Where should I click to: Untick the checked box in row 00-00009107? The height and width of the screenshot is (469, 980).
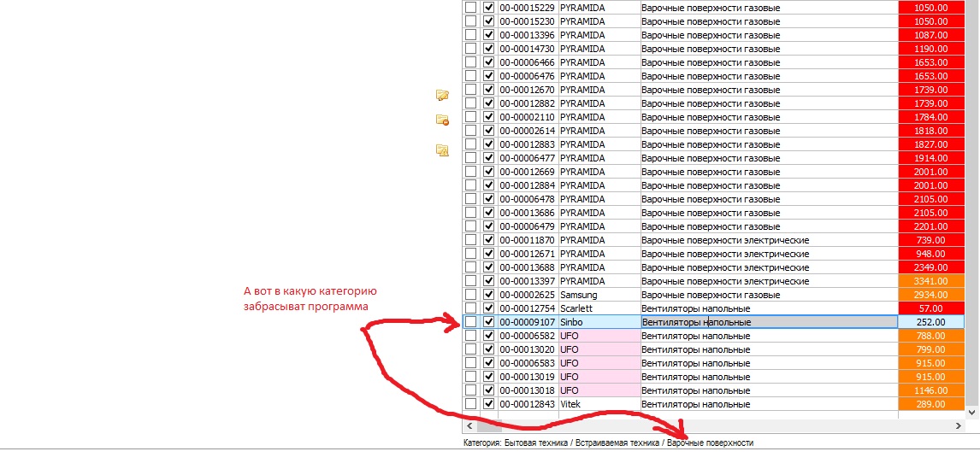click(489, 322)
